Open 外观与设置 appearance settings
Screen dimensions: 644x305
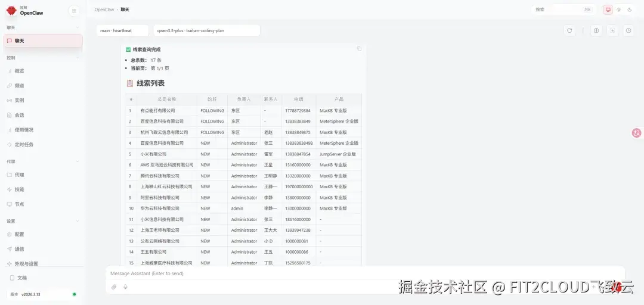click(43, 263)
